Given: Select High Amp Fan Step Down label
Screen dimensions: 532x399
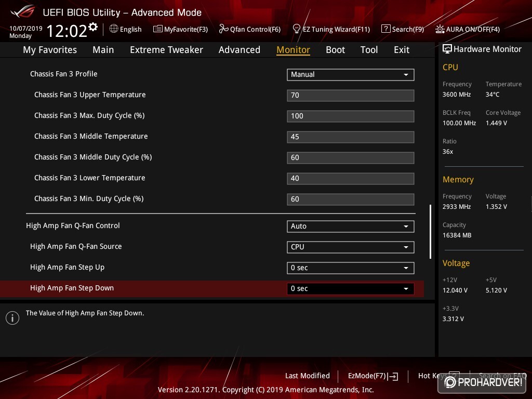Looking at the screenshot, I should (72, 288).
